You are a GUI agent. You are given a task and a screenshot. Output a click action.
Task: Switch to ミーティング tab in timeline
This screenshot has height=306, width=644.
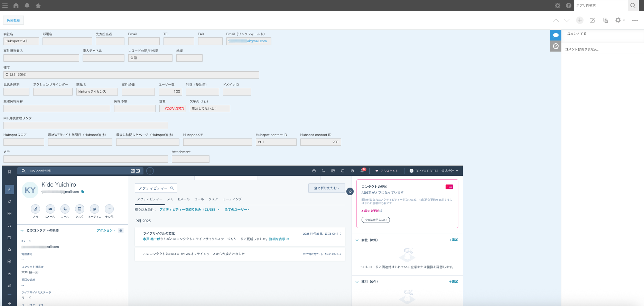[x=232, y=199]
